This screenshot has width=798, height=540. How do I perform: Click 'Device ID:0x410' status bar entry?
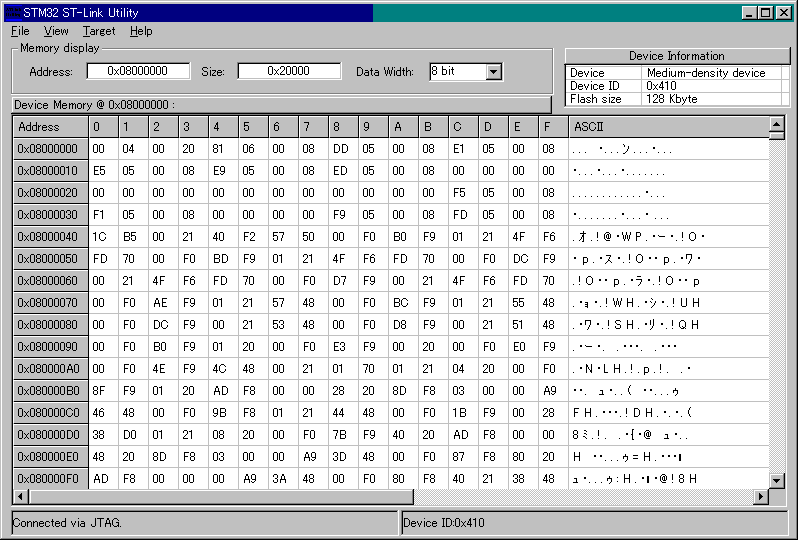tap(444, 523)
